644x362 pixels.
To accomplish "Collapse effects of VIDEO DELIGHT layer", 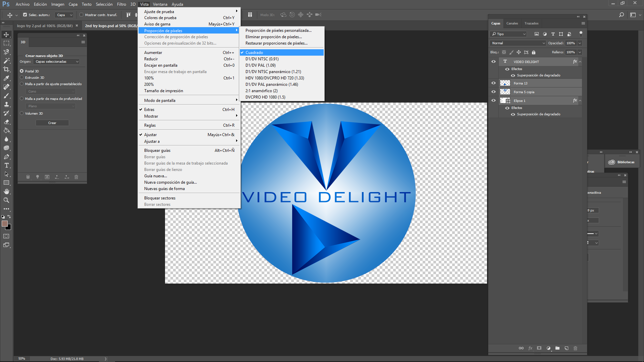I will [580, 62].
